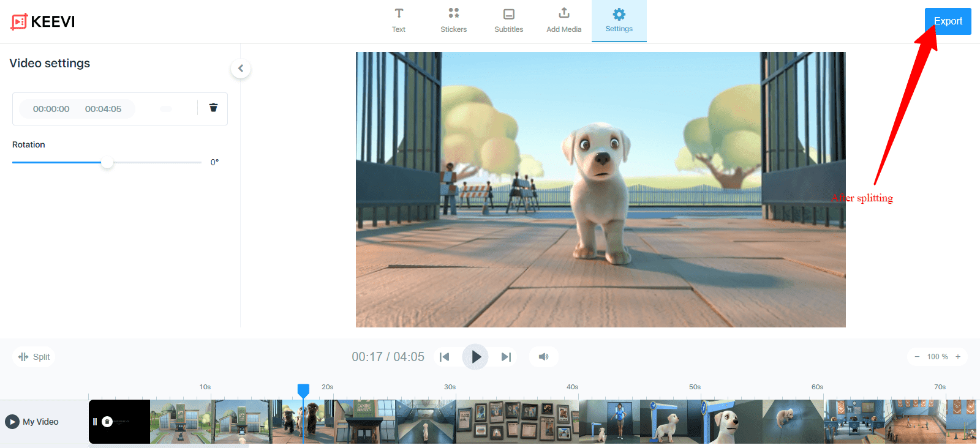Viewport: 980px width, 448px height.
Task: Jump to the start of the video
Action: [x=445, y=357]
